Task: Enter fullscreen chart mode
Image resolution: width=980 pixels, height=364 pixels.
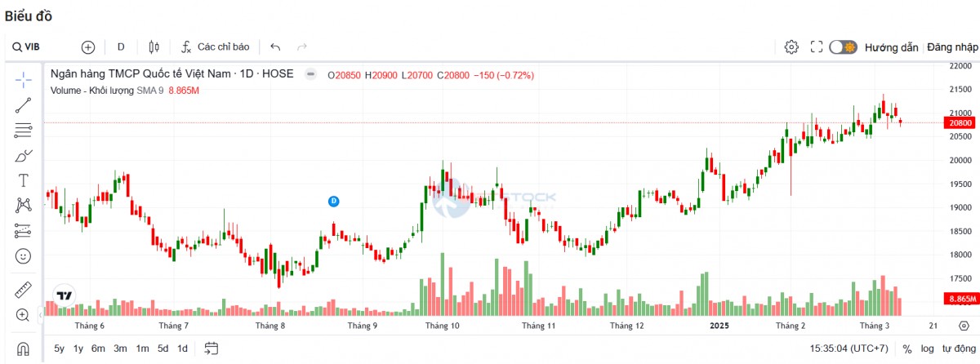Action: (x=816, y=47)
